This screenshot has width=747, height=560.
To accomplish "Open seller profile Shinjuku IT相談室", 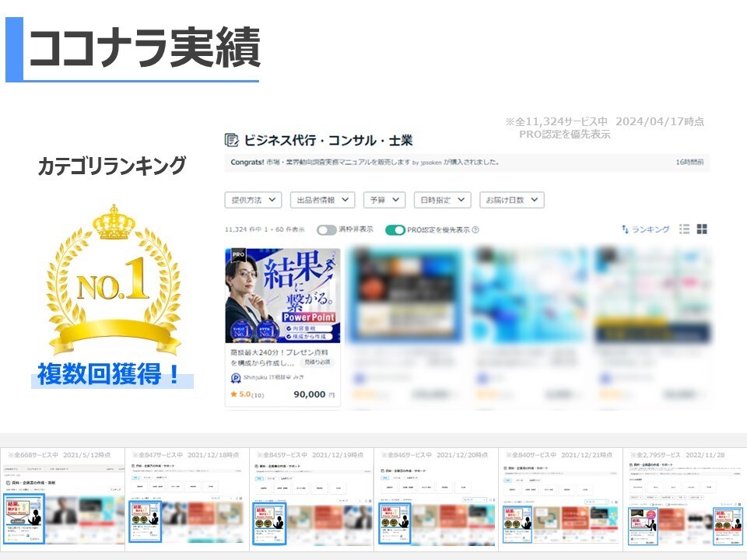I will [273, 377].
